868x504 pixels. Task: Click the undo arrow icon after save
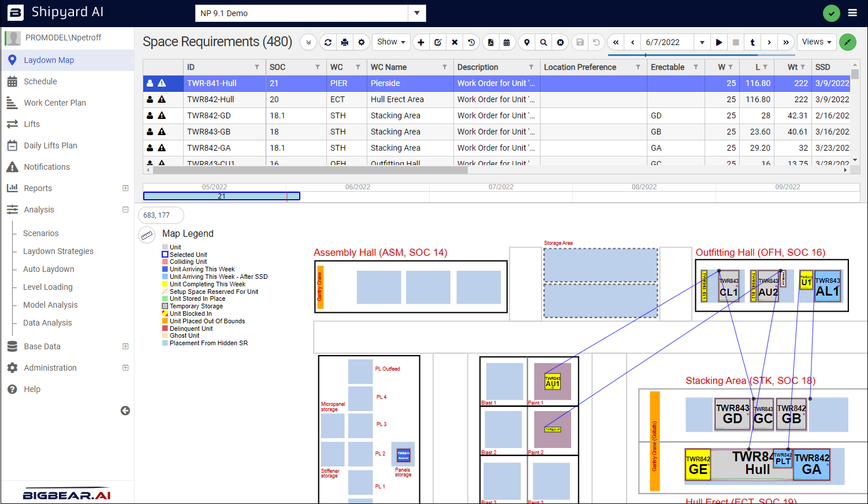tap(596, 42)
